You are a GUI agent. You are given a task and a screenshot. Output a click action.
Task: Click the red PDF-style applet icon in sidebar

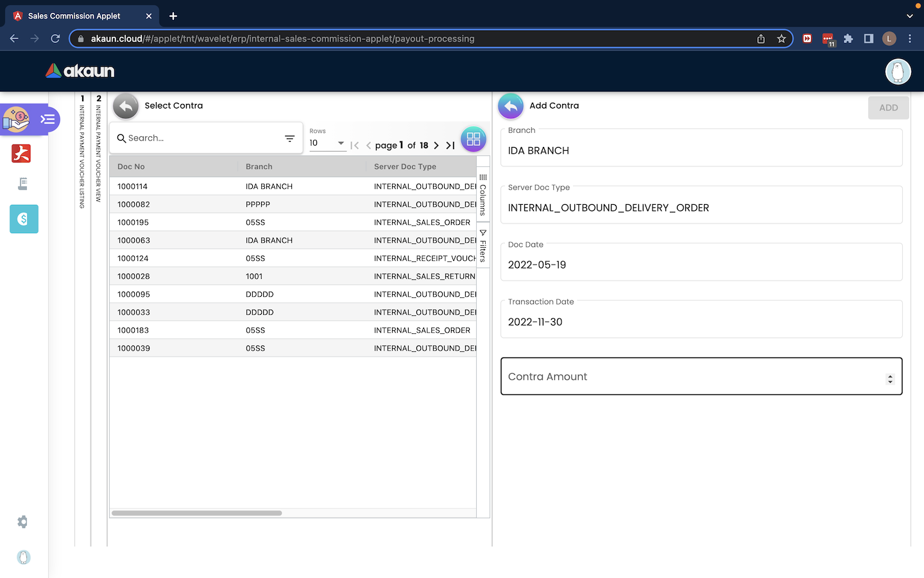click(x=21, y=153)
